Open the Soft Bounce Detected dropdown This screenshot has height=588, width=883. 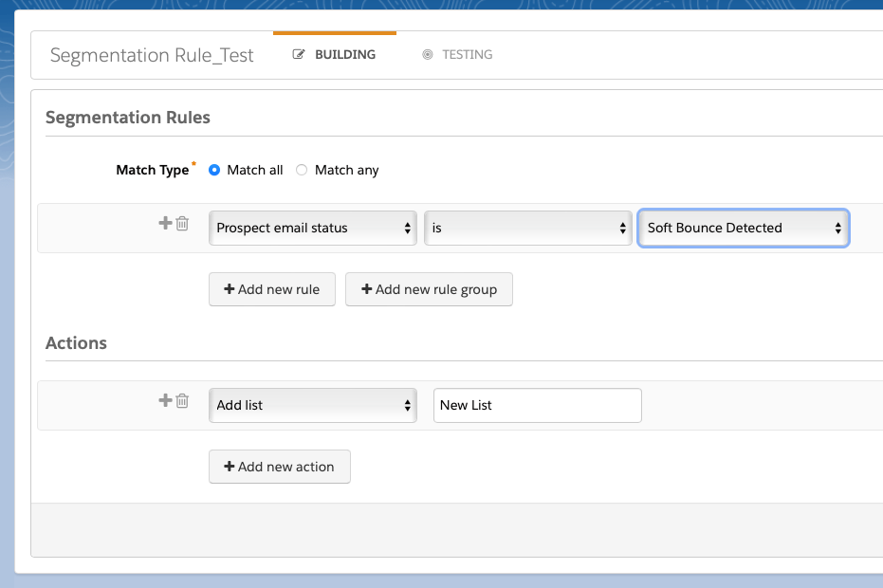click(x=743, y=228)
